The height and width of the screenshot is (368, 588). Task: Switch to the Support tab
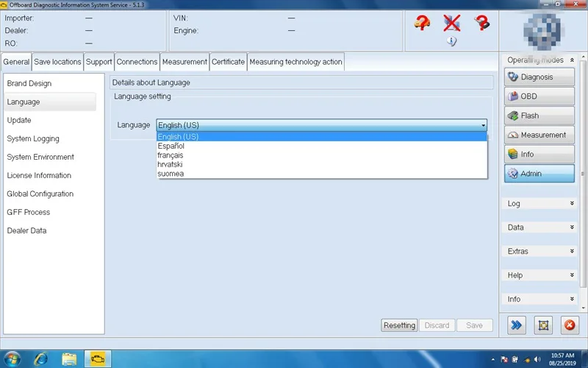[x=98, y=62]
